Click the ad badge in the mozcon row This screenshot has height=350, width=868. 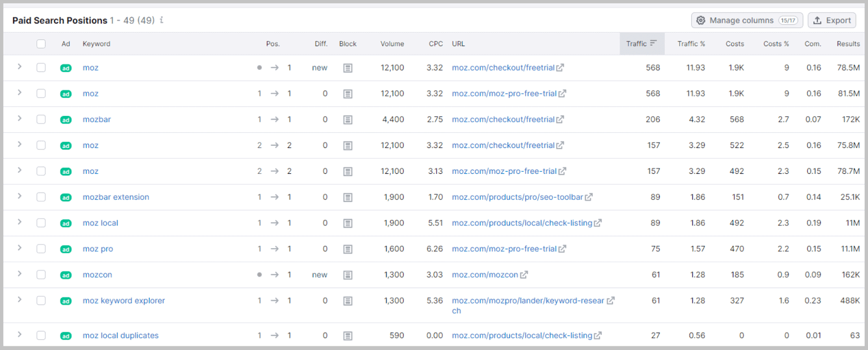[66, 275]
